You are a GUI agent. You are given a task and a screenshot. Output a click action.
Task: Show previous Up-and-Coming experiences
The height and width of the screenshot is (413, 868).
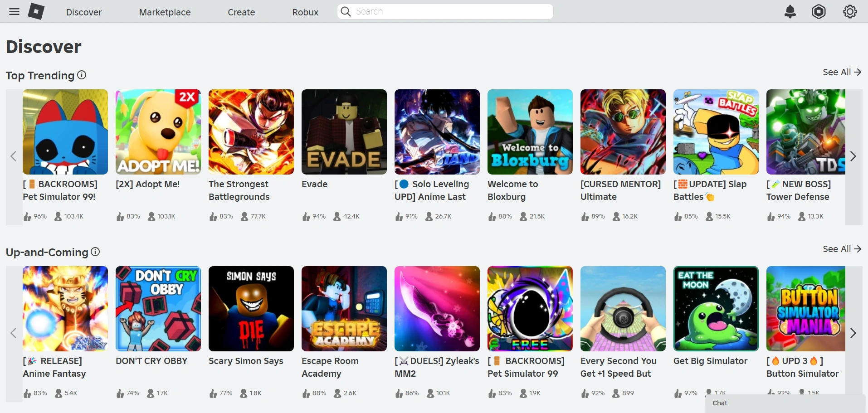(x=14, y=334)
